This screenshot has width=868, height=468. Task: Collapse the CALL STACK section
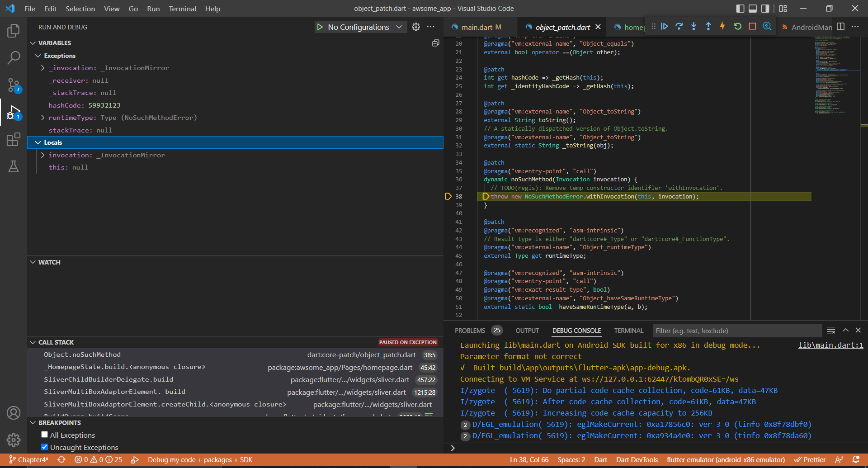[x=33, y=342]
